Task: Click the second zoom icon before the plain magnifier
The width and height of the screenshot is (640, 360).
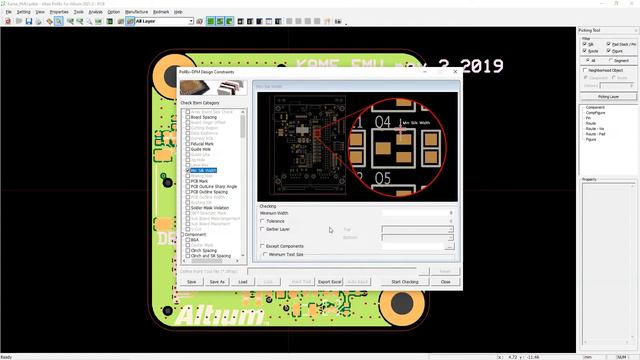Action: click(x=80, y=21)
